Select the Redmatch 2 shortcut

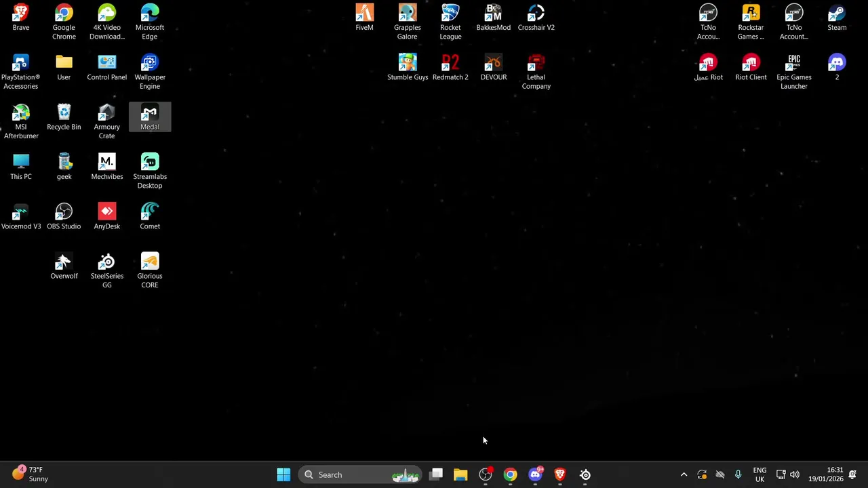pyautogui.click(x=450, y=68)
